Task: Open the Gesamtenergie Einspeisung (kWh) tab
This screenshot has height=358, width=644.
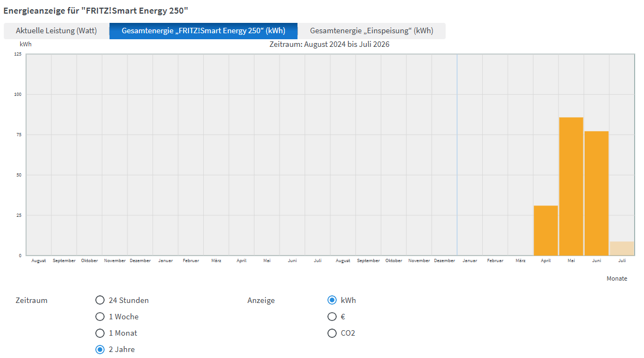Action: [371, 31]
